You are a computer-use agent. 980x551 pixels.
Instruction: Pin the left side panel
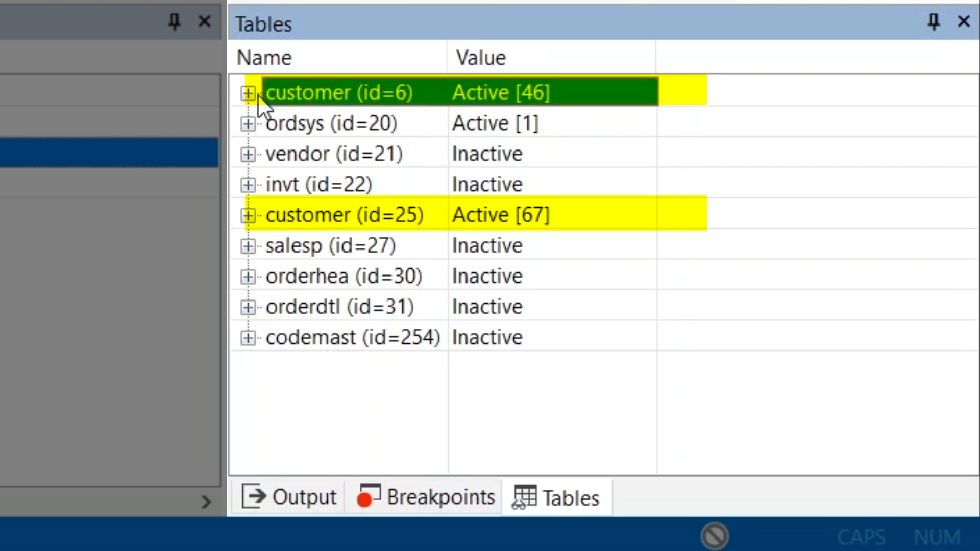tap(175, 21)
